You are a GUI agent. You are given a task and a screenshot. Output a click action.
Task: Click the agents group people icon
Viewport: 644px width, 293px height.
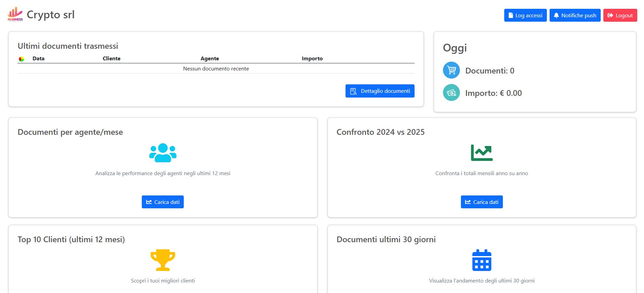[x=163, y=153]
